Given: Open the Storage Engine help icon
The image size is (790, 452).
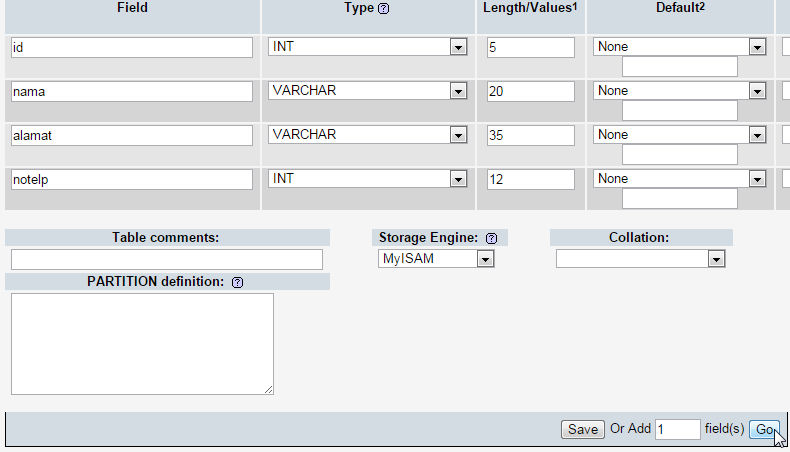Looking at the screenshot, I should pyautogui.click(x=491, y=238).
